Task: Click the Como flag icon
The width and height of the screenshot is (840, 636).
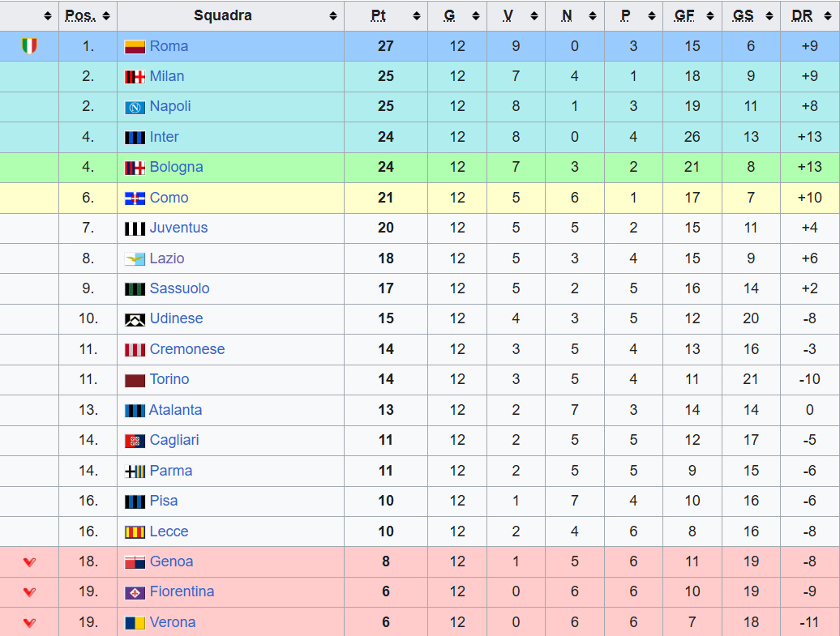Action: pyautogui.click(x=135, y=198)
